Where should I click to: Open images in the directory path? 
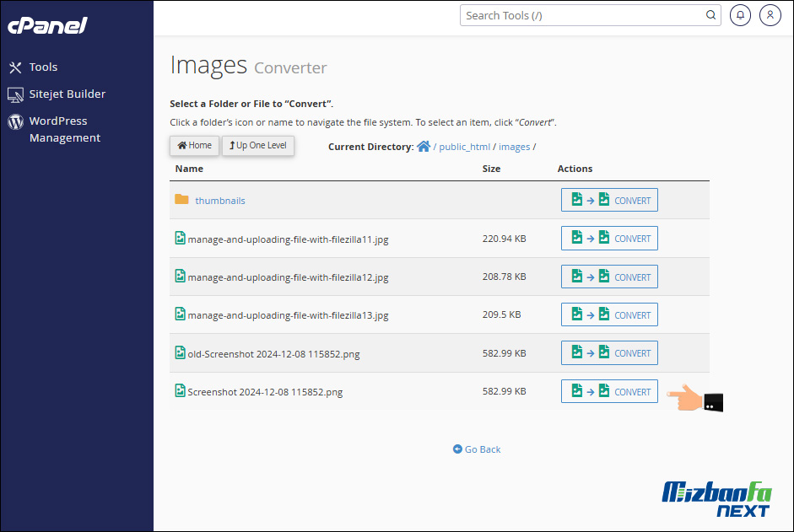pos(514,147)
